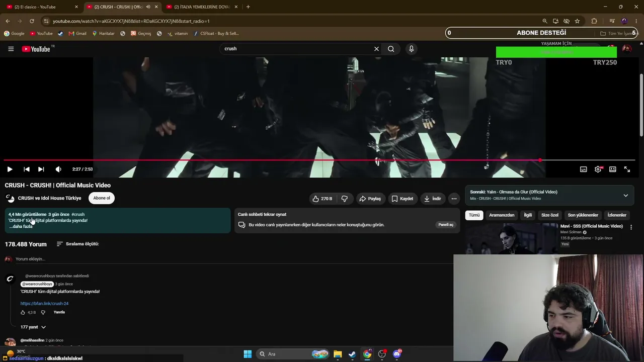The image size is (644, 362).
Task: Switch player to theater mode
Action: click(x=612, y=169)
